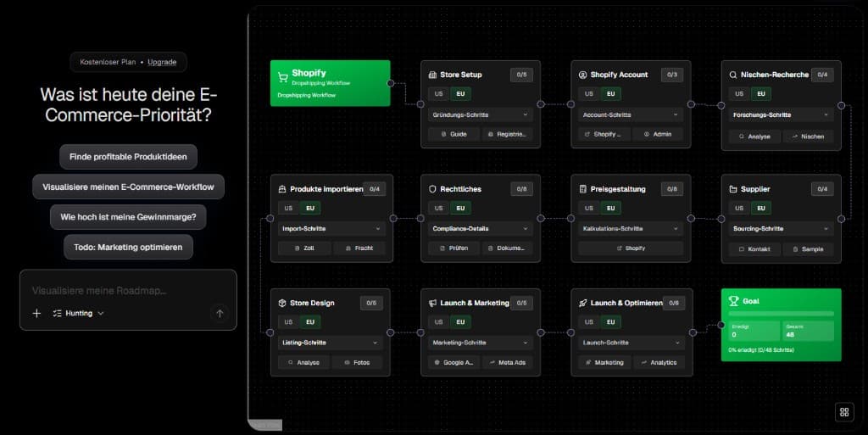The image size is (868, 435).
Task: Click the Meta Ads button
Action: [x=507, y=363]
